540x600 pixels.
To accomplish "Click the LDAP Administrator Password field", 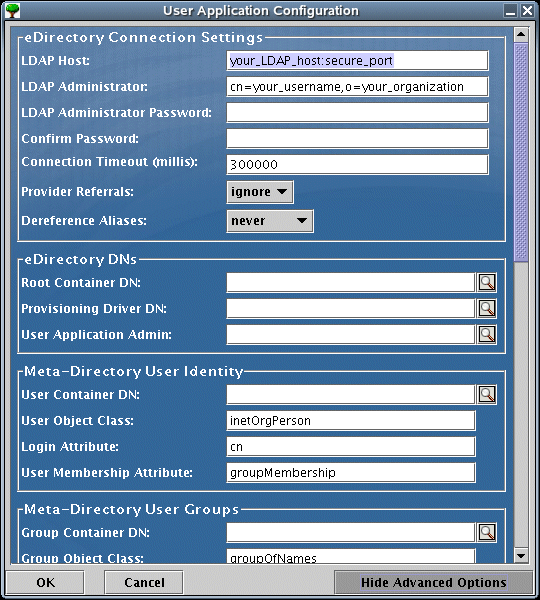I will pos(357,112).
